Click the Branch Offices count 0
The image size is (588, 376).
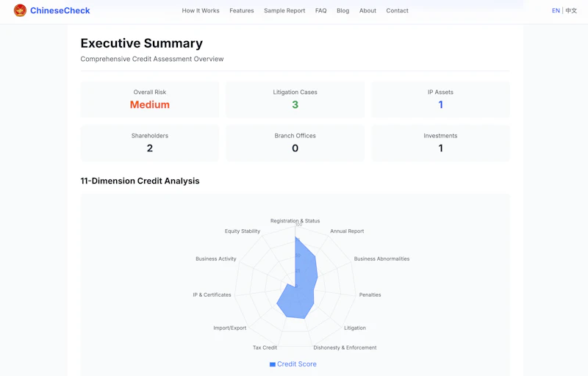click(x=295, y=148)
